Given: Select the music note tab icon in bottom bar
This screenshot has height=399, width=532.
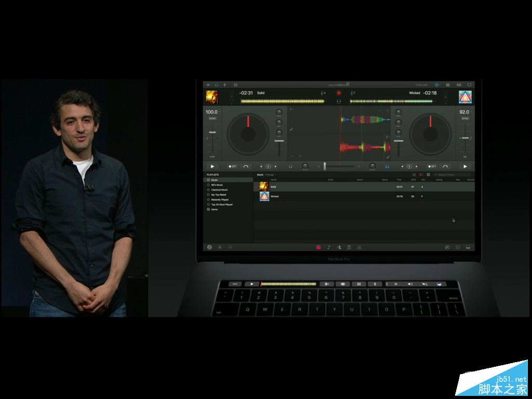Looking at the screenshot, I should click(x=329, y=248).
